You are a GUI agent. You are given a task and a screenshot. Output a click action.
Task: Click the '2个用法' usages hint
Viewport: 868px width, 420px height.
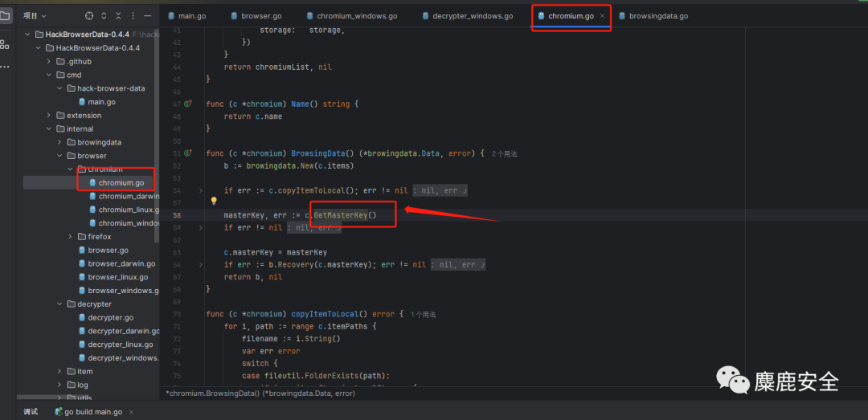pyautogui.click(x=504, y=153)
